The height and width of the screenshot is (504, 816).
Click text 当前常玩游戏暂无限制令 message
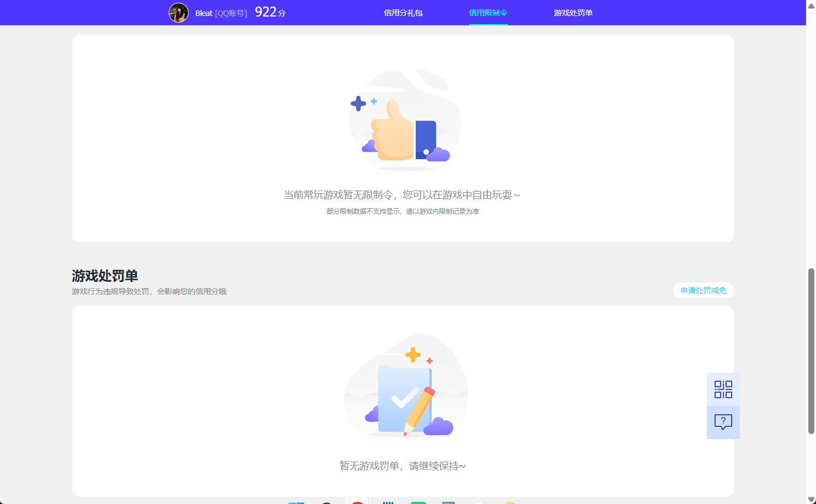point(402,195)
